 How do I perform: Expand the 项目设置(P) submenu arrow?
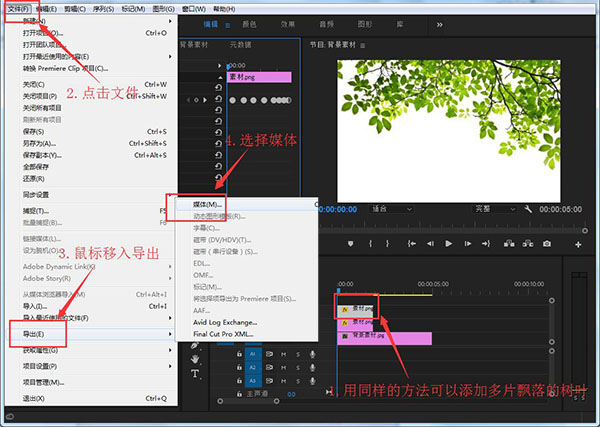(170, 366)
